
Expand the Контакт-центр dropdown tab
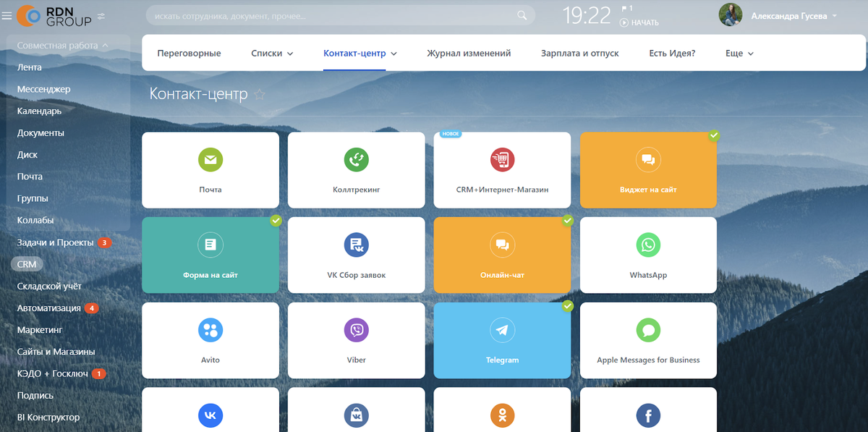[361, 53]
